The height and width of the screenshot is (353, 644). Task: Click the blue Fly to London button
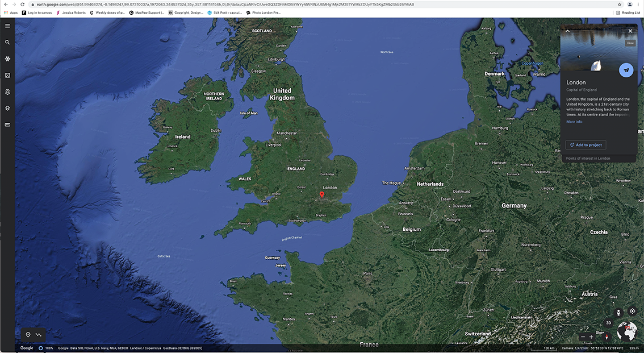[626, 70]
